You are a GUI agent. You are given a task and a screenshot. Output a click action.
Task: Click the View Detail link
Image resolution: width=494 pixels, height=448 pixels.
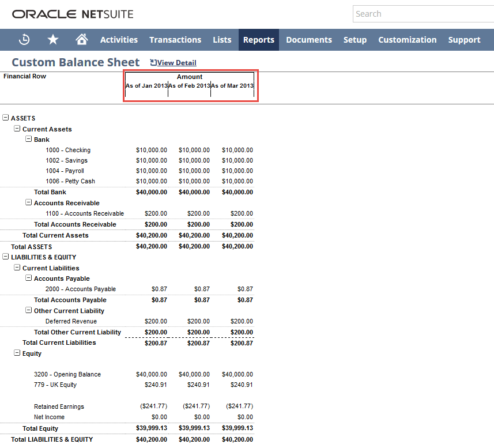pyautogui.click(x=177, y=63)
